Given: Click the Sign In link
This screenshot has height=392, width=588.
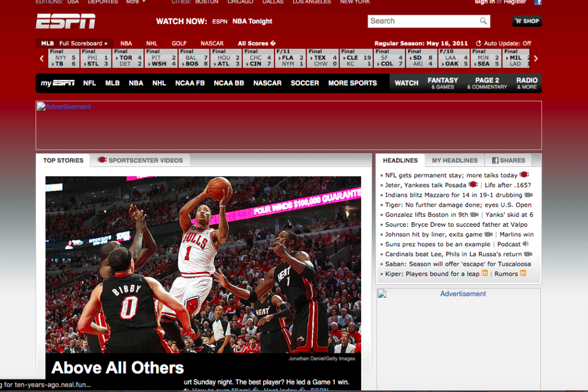Looking at the screenshot, I should [485, 2].
